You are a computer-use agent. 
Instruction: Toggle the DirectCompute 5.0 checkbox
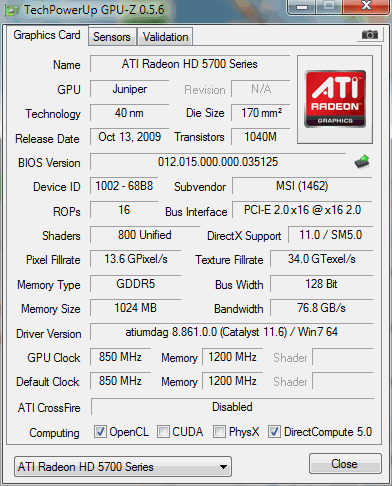click(x=274, y=431)
